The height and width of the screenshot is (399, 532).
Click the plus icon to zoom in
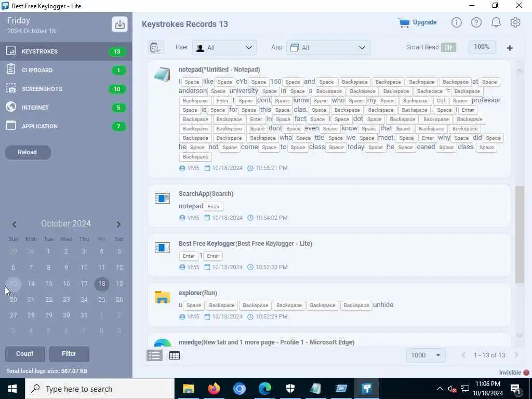[x=510, y=48]
